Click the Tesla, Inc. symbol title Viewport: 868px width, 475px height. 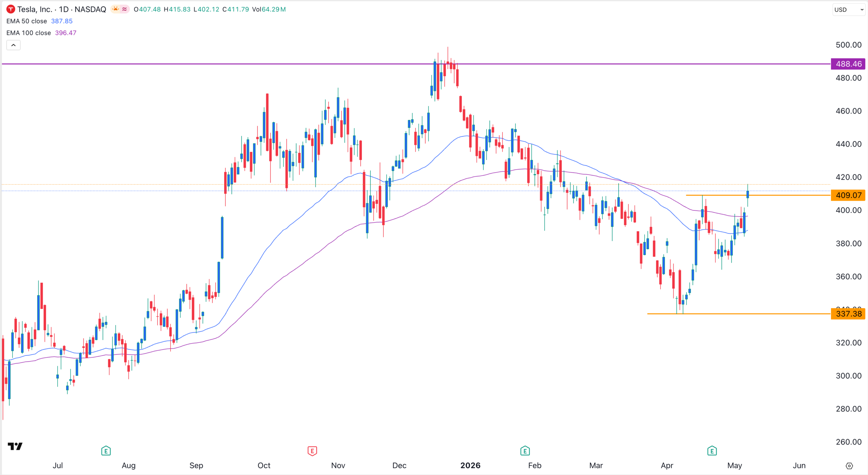click(35, 9)
